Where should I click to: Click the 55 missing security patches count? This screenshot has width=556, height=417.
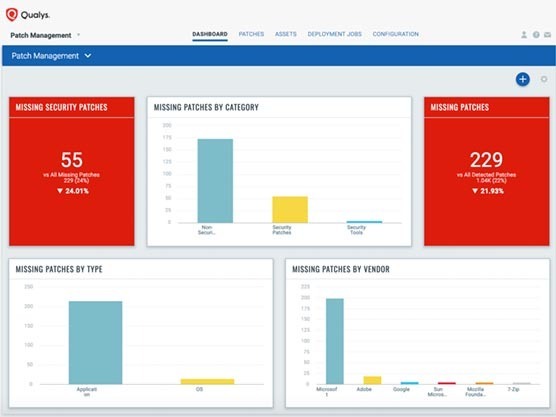tap(72, 160)
